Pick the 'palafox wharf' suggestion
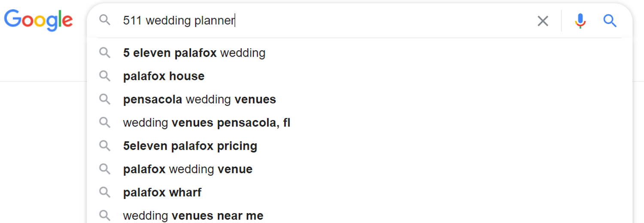The image size is (644, 223). tap(360, 192)
